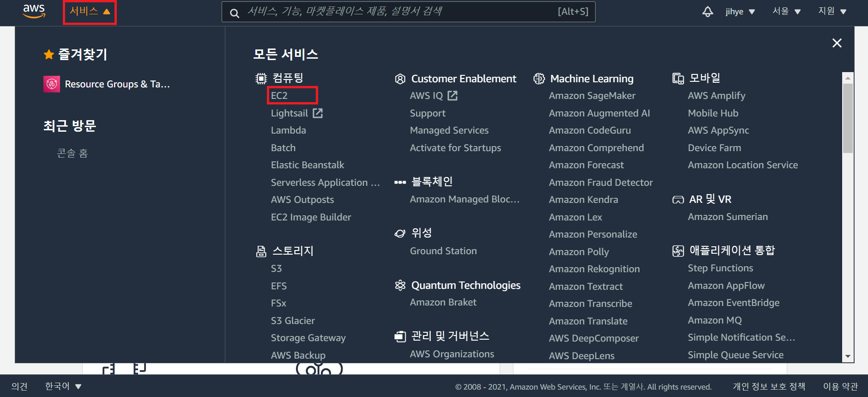Screen dimensions: 868x397
Task: Click the Blockchain category icon
Action: (x=400, y=182)
